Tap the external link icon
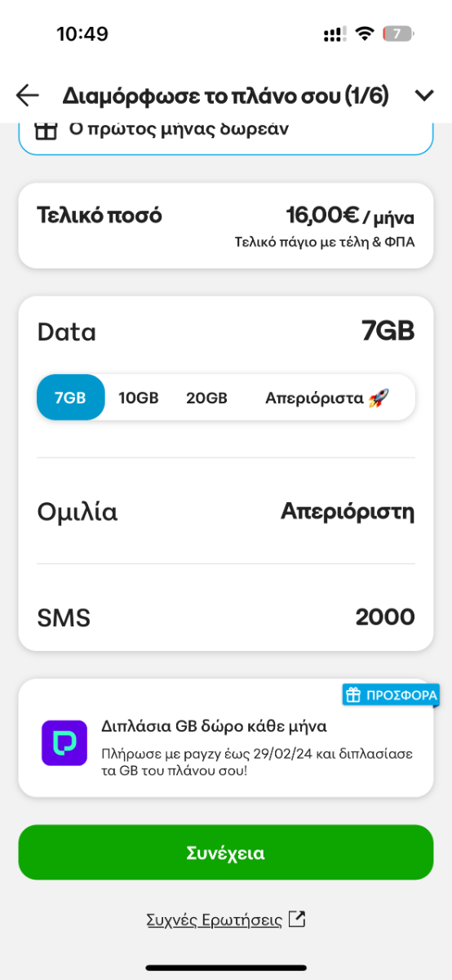 pos(298,919)
